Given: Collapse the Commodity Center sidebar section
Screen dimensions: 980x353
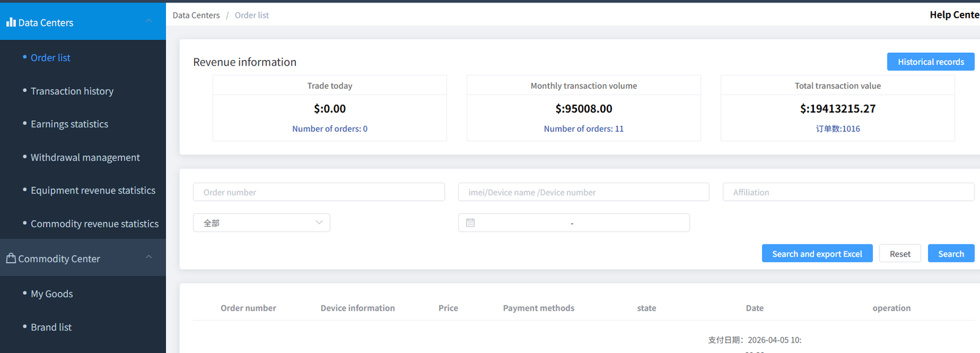Looking at the screenshot, I should 149,257.
